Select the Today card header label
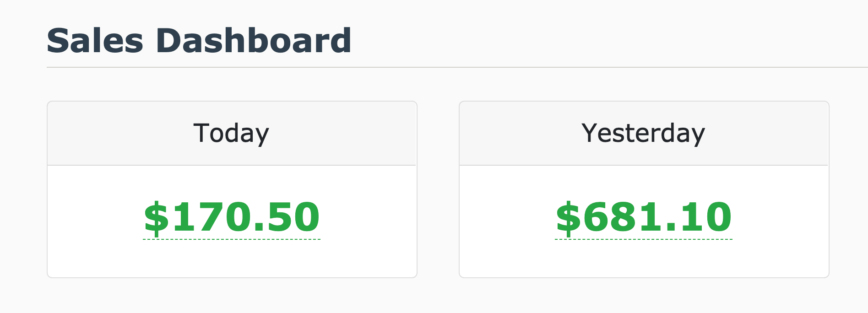The image size is (868, 313). pos(231,133)
